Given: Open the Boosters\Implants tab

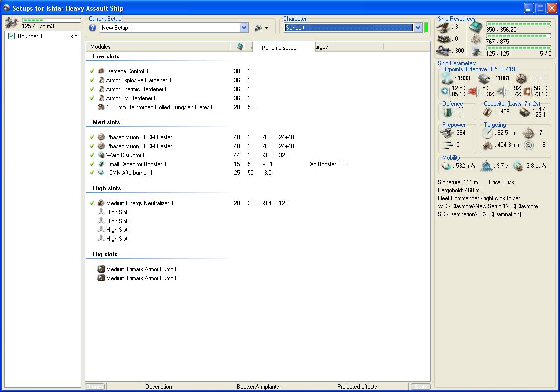Looking at the screenshot, I should point(257,386).
